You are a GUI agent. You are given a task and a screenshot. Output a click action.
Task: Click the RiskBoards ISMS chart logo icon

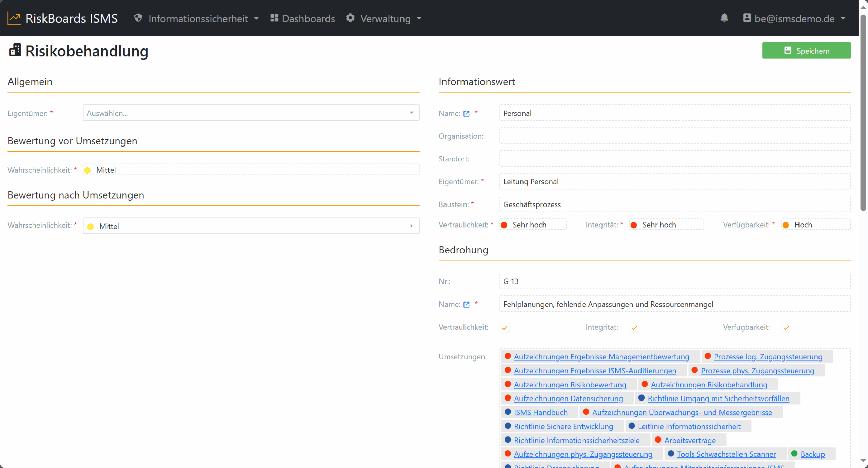click(14, 18)
